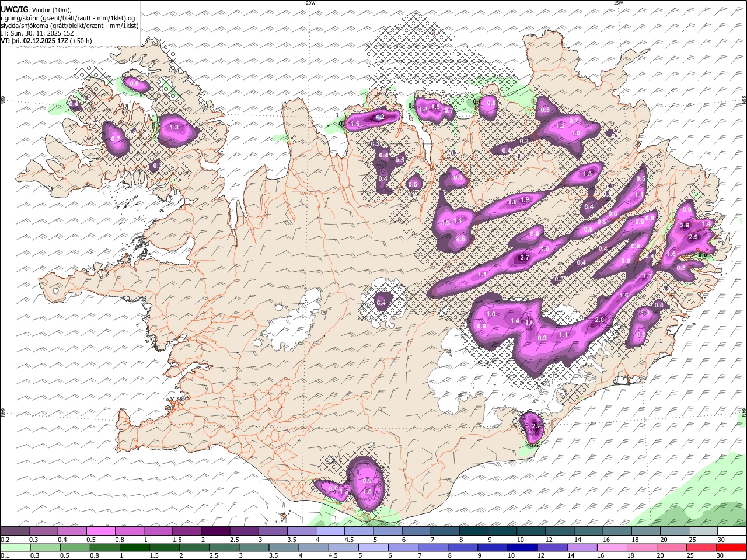Select the dark navy blue legend swatch

pos(522,548)
